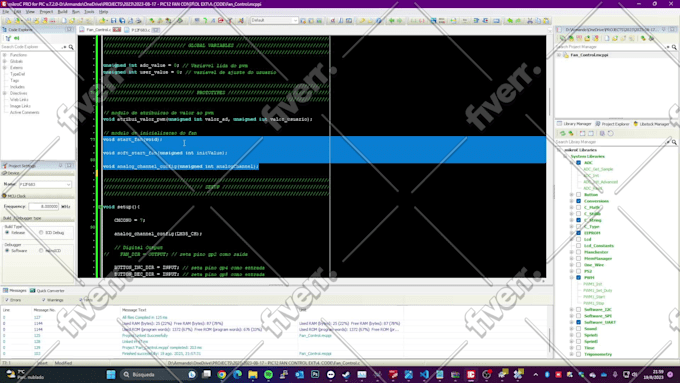Switch to the Quick Converter tab
The image size is (680, 383).
tap(47, 291)
